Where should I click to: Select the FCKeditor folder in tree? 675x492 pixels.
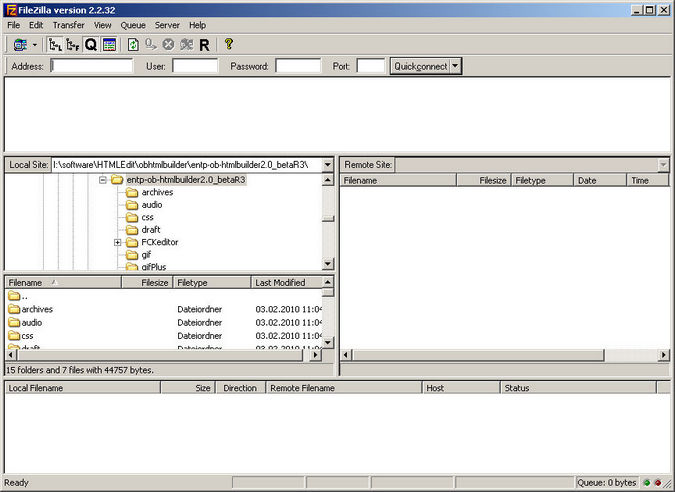point(160,242)
